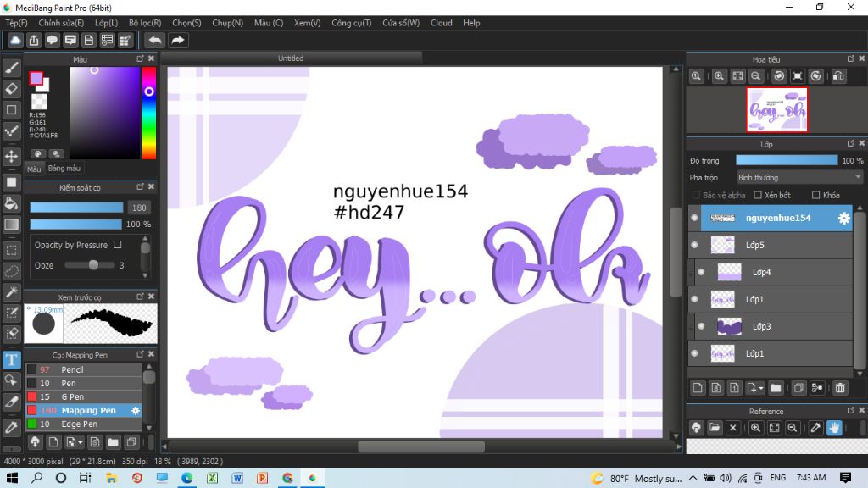Adjust the Độ trong opacity slider

coord(786,160)
